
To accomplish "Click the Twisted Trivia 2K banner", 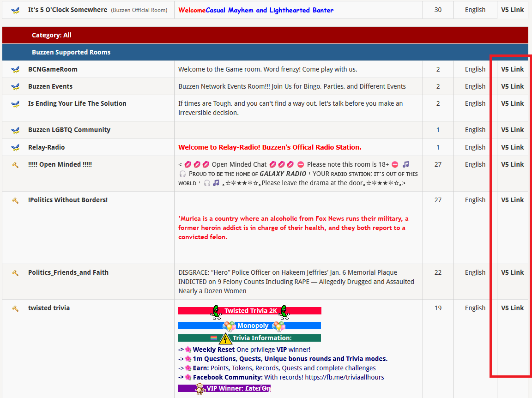I will click(x=250, y=311).
